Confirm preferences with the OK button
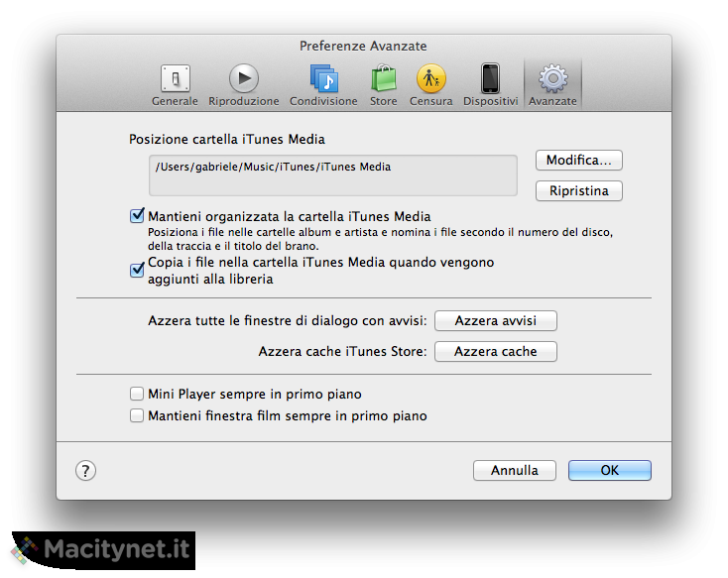Screen dimensions: 728x578 click(x=610, y=470)
